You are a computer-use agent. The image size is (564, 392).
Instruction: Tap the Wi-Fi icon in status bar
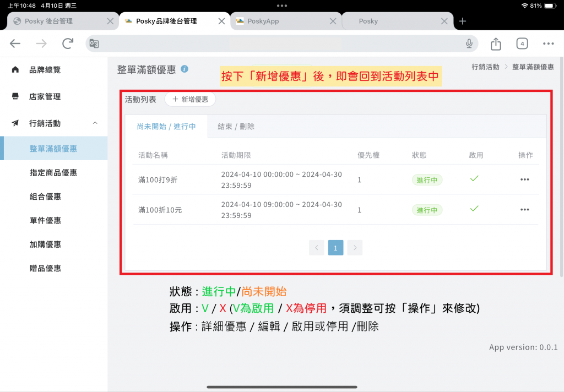pyautogui.click(x=524, y=6)
